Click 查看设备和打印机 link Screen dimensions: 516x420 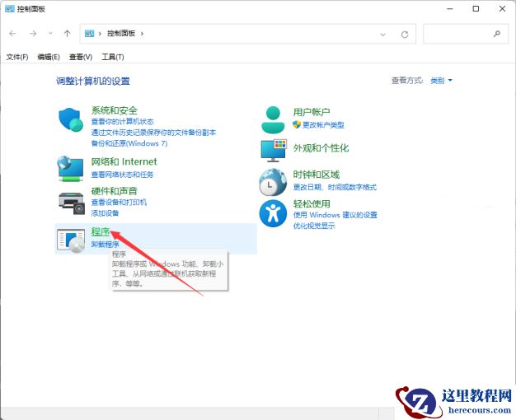tap(119, 203)
